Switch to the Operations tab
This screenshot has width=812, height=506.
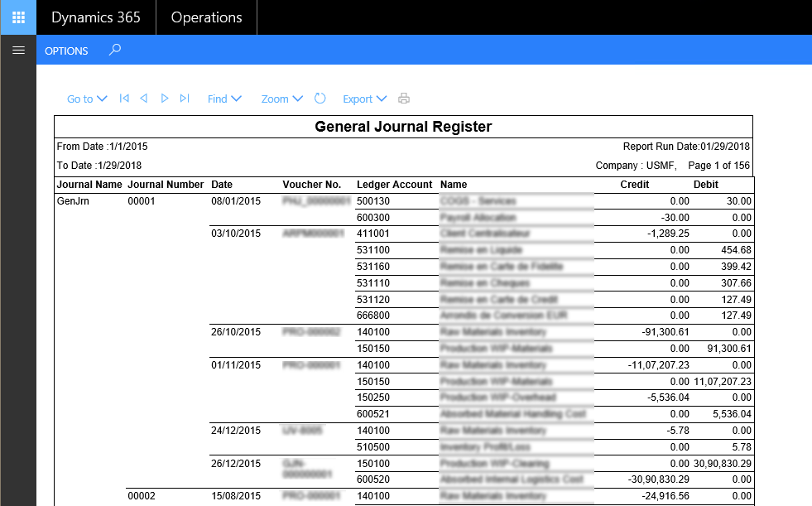point(206,17)
